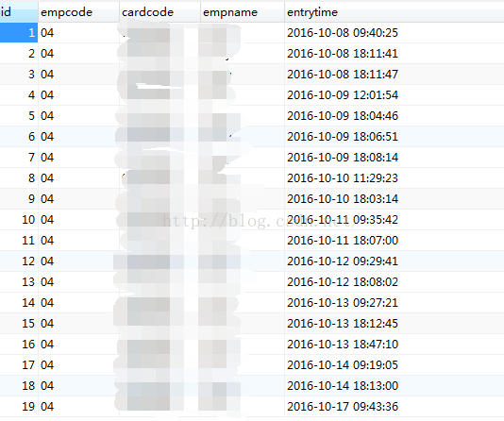504x421 pixels.
Task: Select entrytime 2016-10-14 18:13:00
Action: click(343, 386)
